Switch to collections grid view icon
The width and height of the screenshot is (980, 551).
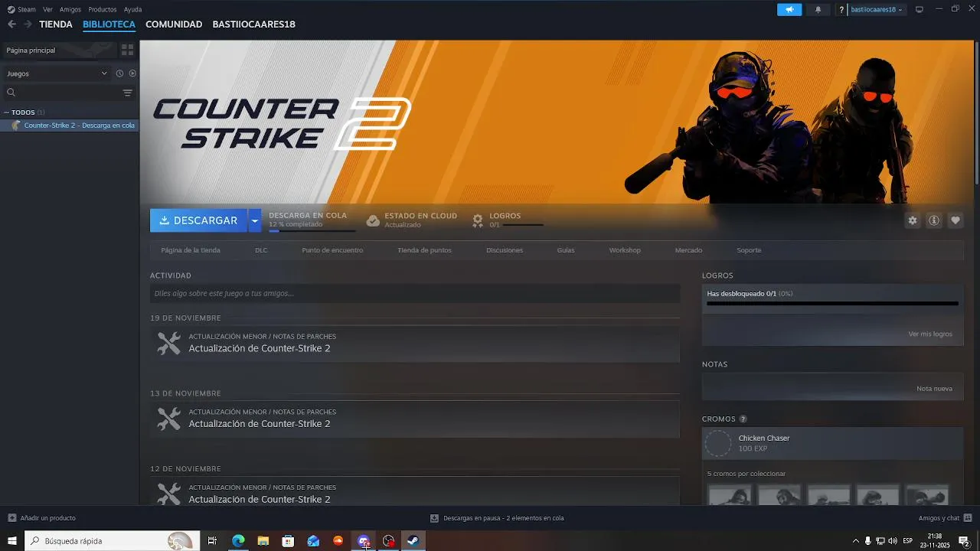pyautogui.click(x=127, y=50)
